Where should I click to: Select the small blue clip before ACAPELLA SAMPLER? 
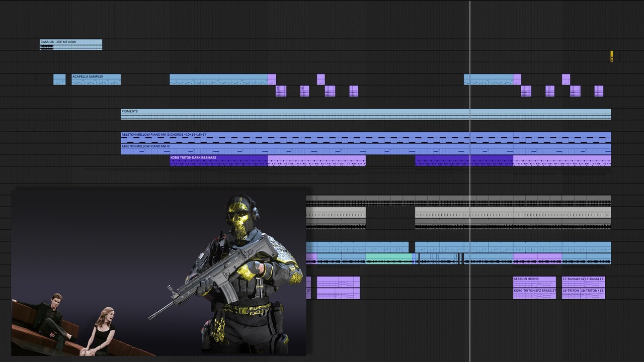tap(59, 79)
